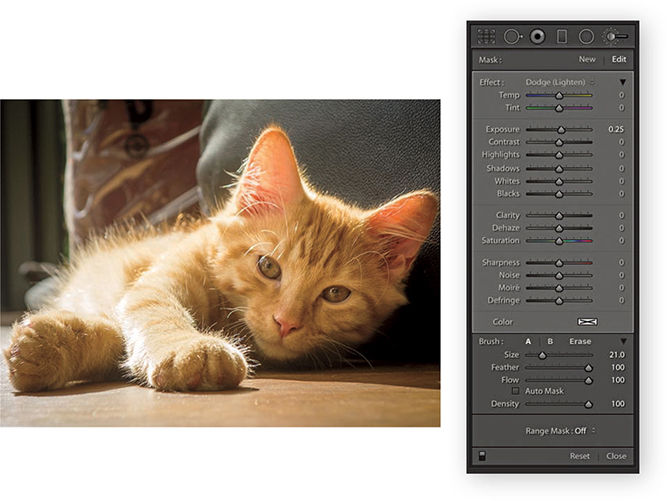Open the Effect preset dropdown
This screenshot has width=667, height=501.
pos(559,82)
